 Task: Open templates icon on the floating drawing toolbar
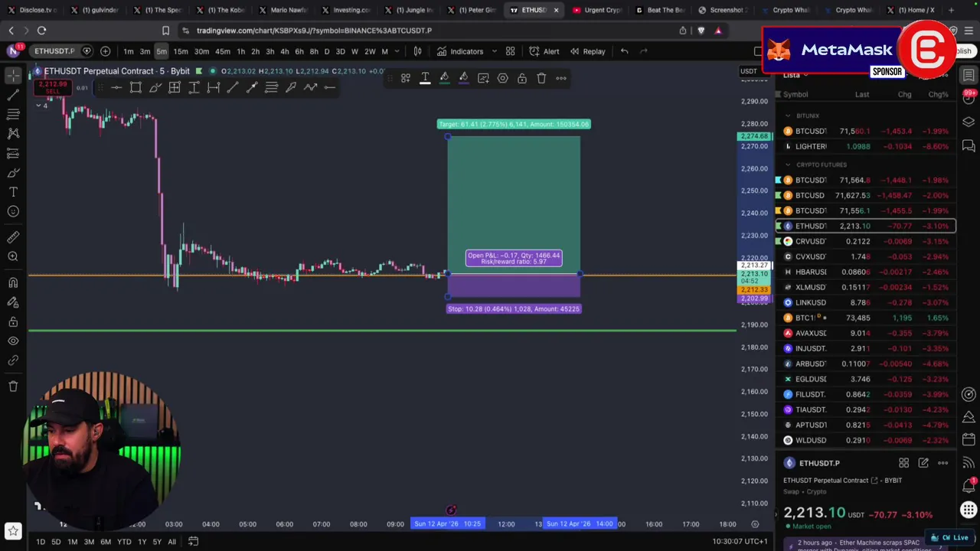[406, 78]
